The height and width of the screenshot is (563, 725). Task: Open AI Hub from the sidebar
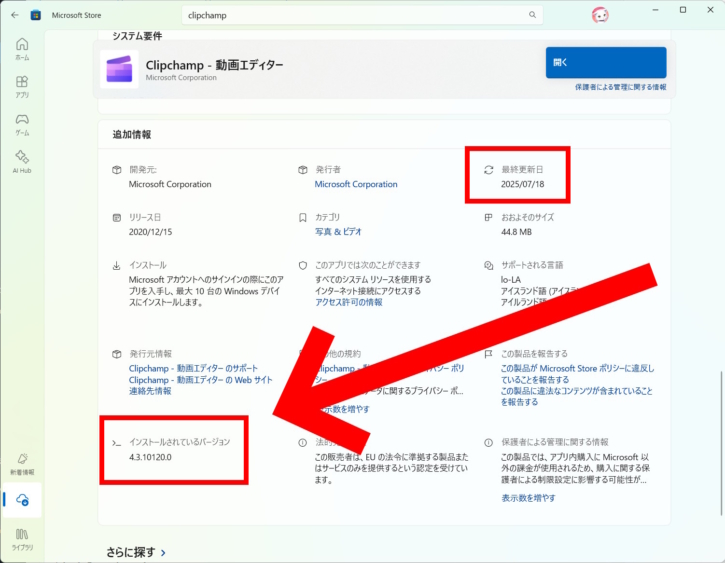(22, 161)
